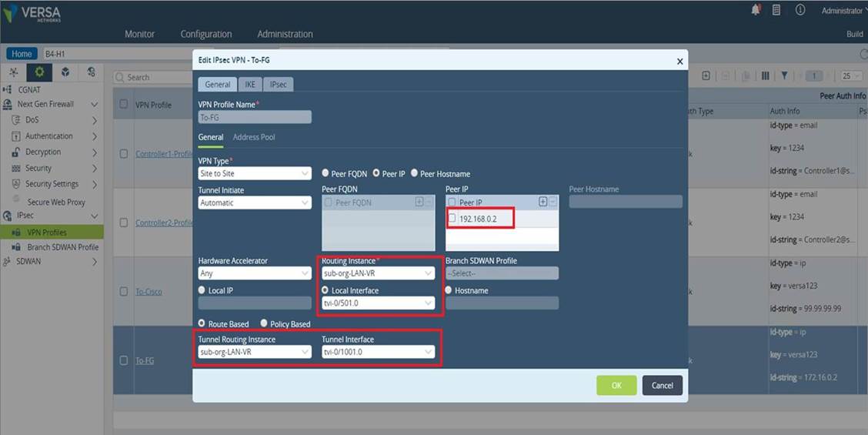Add a Peer IP with plus icon
The image size is (868, 435).
click(x=542, y=202)
